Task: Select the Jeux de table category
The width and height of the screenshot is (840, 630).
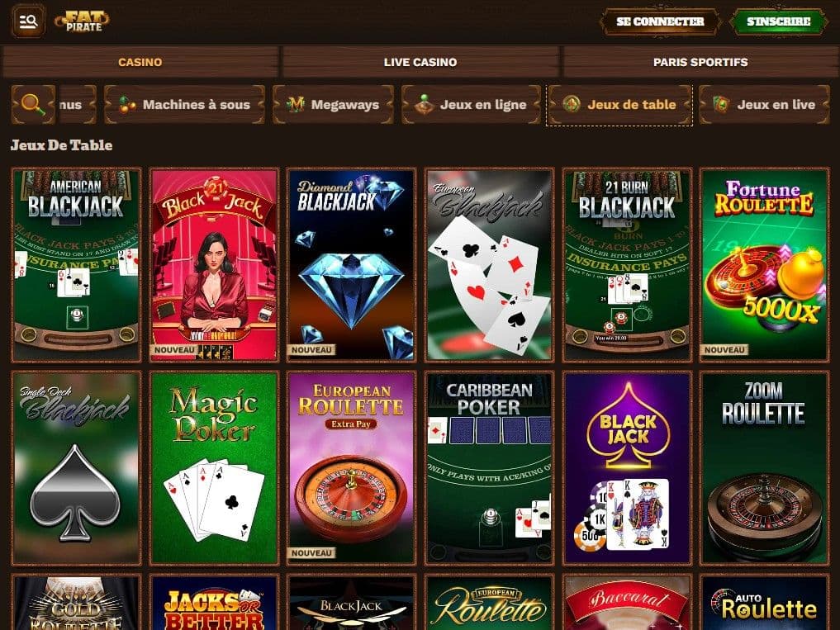Action: 619,105
